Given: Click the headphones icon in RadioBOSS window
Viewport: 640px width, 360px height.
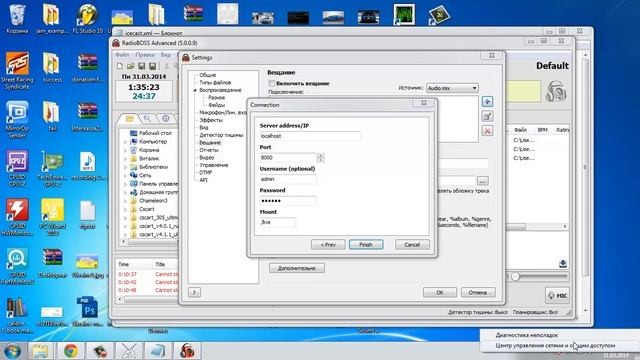Looking at the screenshot, I should pyautogui.click(x=556, y=91).
